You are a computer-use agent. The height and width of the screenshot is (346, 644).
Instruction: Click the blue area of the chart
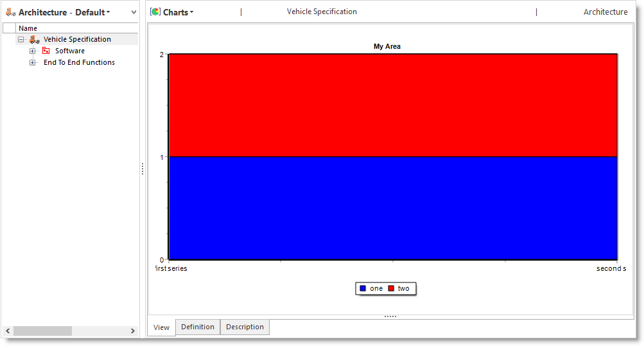pyautogui.click(x=393, y=208)
